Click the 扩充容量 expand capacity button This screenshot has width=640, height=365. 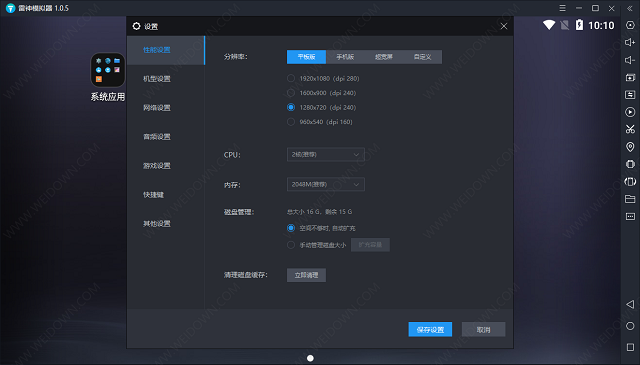(370, 245)
